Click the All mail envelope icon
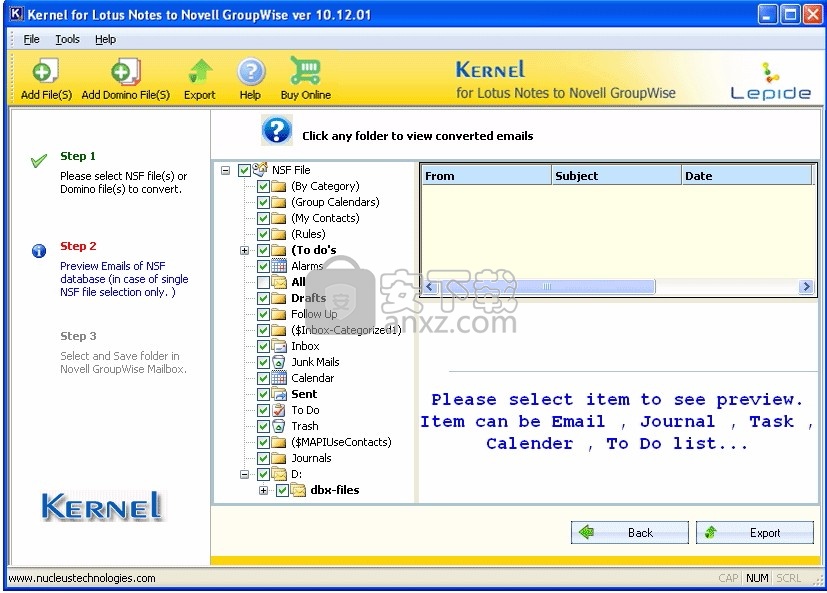The image size is (827, 593). (278, 282)
